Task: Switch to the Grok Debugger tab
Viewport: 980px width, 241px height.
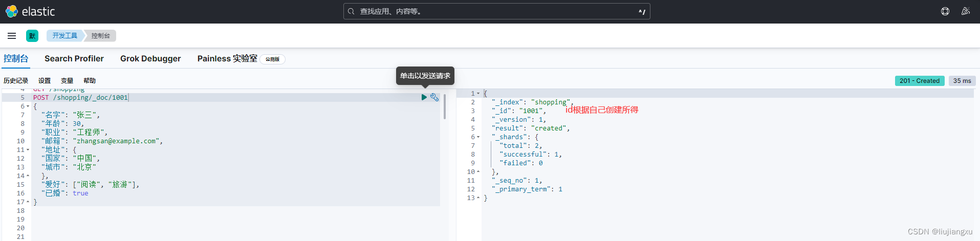Action: pyautogui.click(x=150, y=58)
